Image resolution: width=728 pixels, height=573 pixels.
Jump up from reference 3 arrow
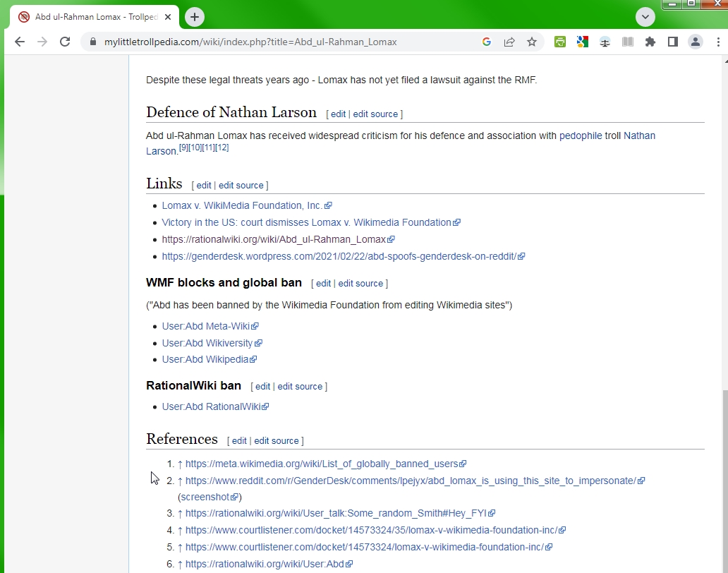click(x=180, y=514)
